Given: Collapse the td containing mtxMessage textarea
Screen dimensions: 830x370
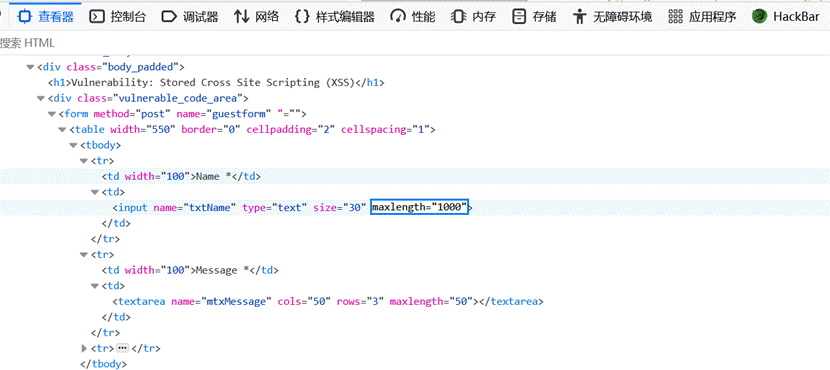Looking at the screenshot, I should click(94, 286).
